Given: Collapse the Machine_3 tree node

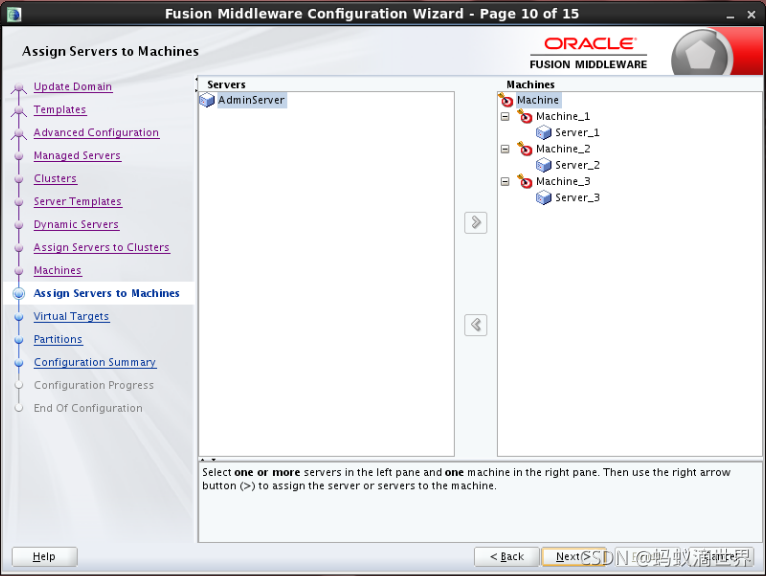Looking at the screenshot, I should click(x=505, y=182).
